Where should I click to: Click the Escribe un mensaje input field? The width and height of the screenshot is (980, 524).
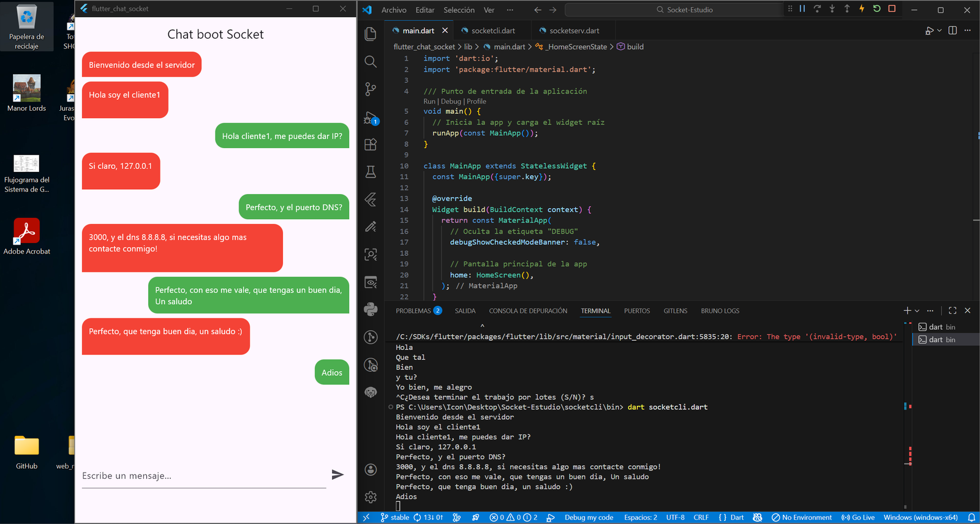(x=203, y=476)
